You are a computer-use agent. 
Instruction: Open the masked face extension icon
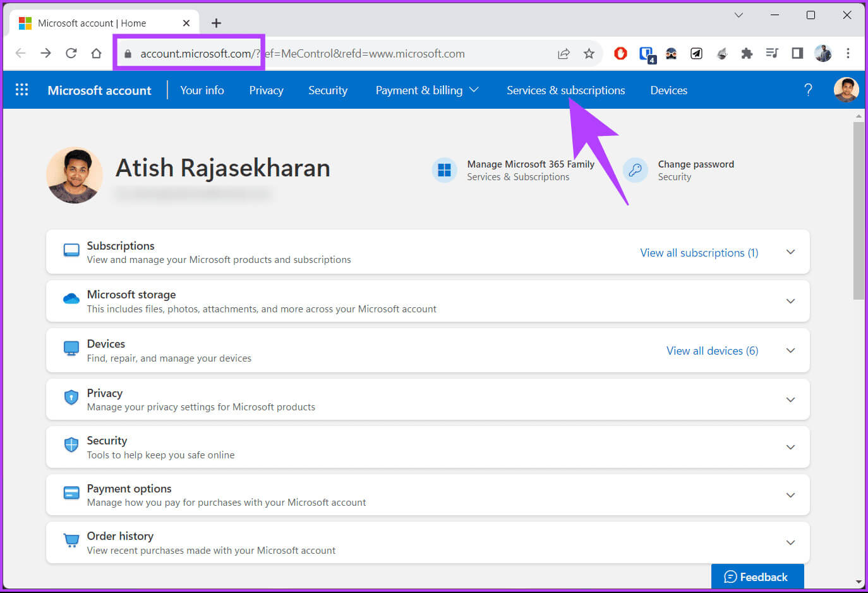pos(671,54)
